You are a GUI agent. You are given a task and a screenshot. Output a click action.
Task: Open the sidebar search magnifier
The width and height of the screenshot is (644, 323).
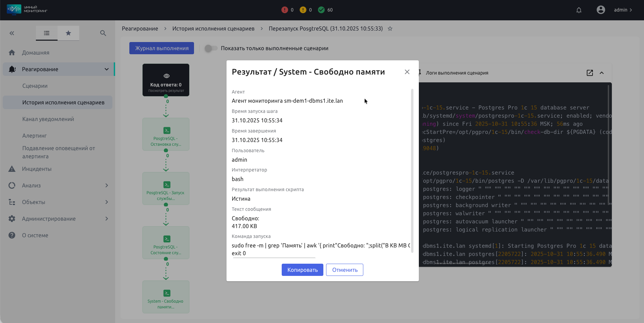pyautogui.click(x=103, y=33)
